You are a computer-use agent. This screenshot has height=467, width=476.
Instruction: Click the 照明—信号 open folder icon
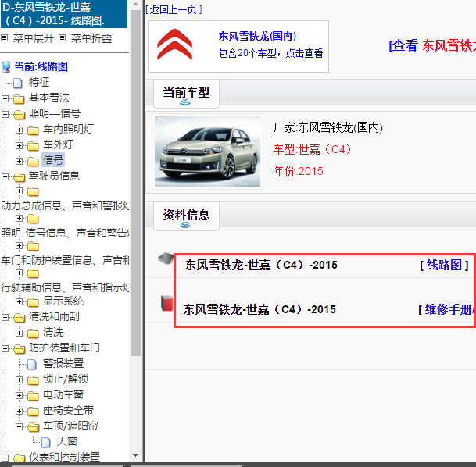point(19,114)
